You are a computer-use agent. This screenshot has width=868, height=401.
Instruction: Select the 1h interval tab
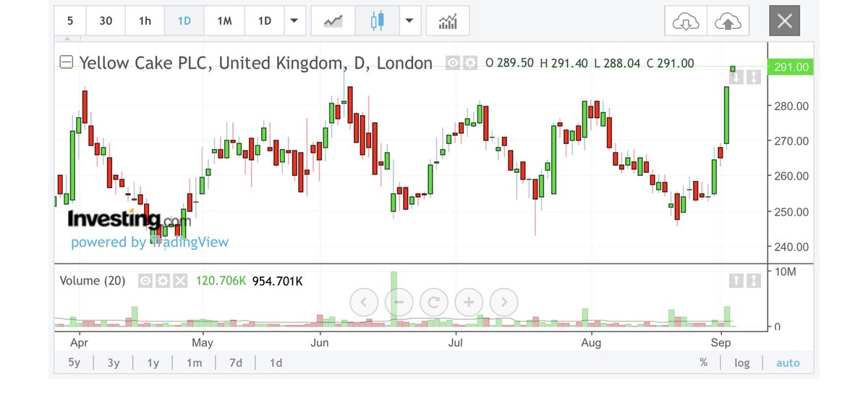[145, 21]
